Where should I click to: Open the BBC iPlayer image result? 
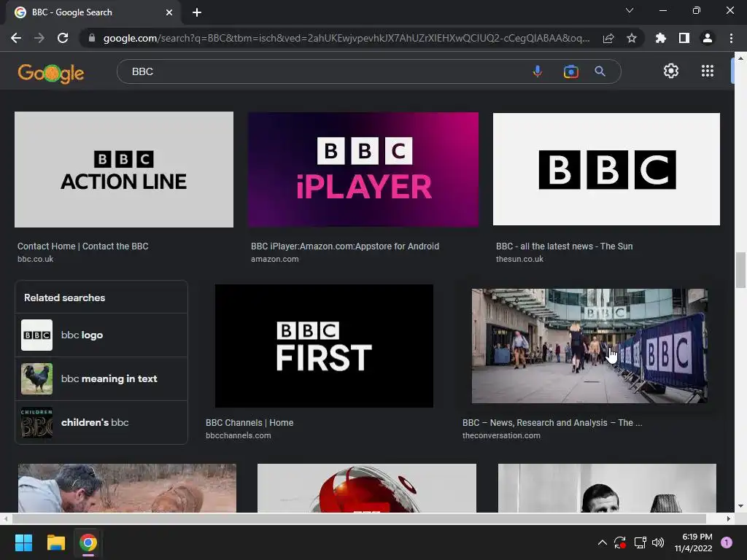[x=363, y=169]
